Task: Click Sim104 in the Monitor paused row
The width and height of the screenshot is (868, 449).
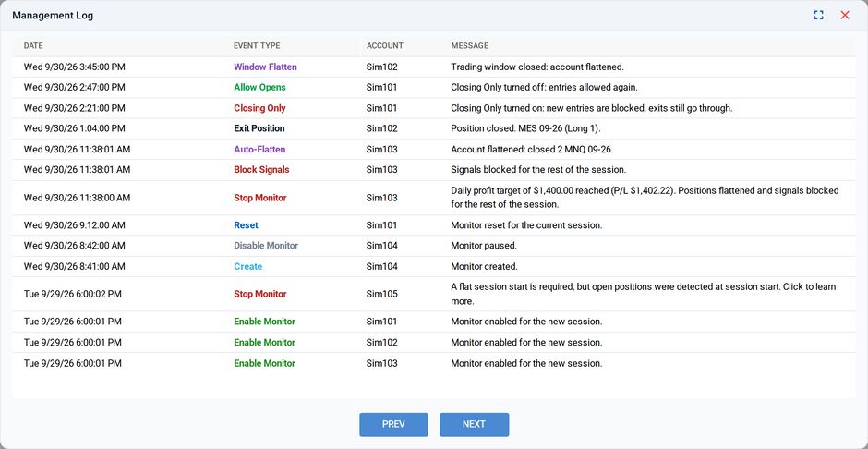Action: pyautogui.click(x=382, y=246)
